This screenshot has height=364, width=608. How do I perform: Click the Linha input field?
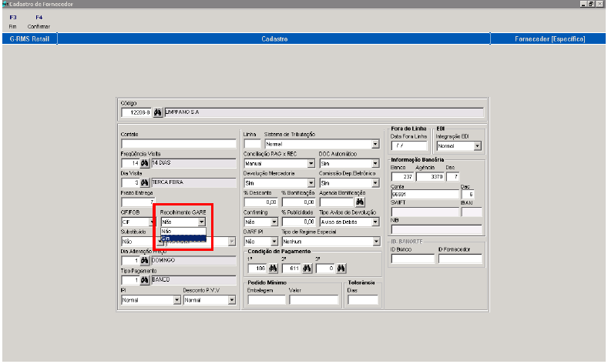(253, 144)
